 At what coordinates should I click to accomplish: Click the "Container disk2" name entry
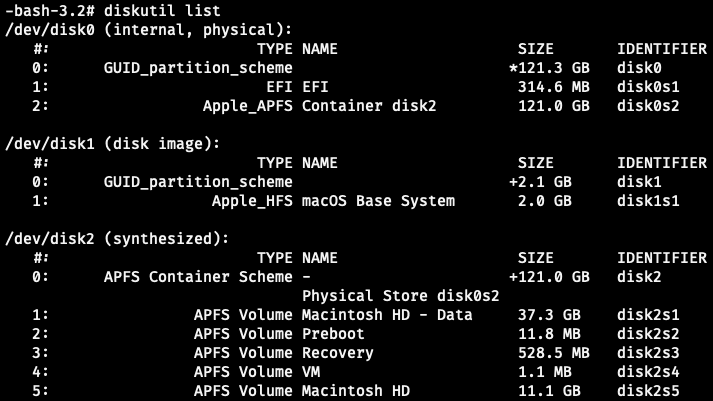[x=369, y=105]
